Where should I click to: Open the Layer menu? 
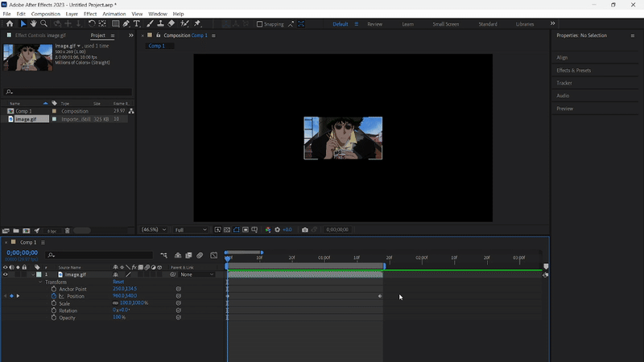72,14
